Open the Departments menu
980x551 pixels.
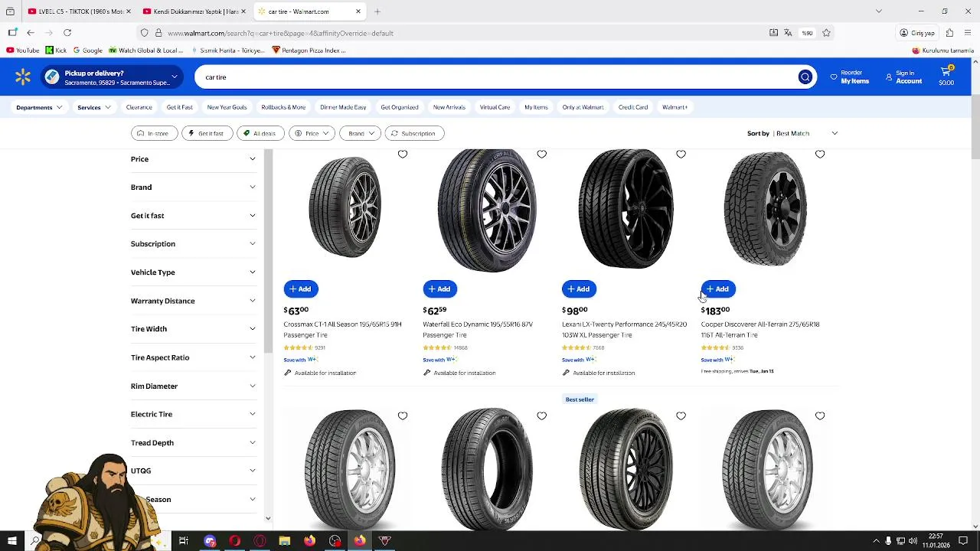coord(39,107)
